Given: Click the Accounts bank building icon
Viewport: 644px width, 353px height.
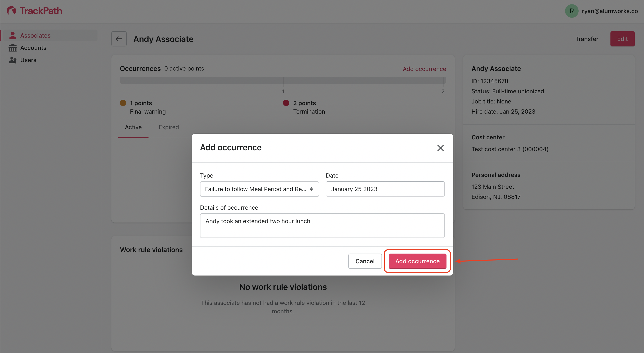Looking at the screenshot, I should [12, 48].
